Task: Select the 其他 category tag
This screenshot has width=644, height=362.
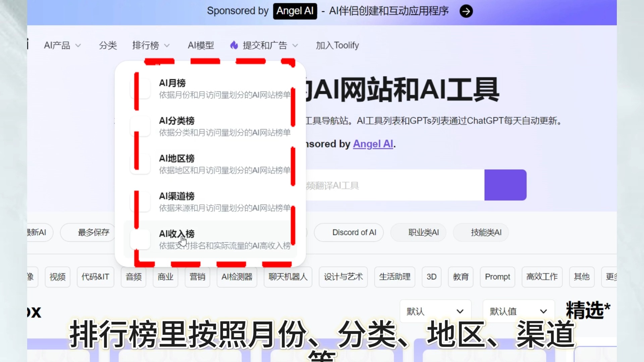Action: coord(582,277)
